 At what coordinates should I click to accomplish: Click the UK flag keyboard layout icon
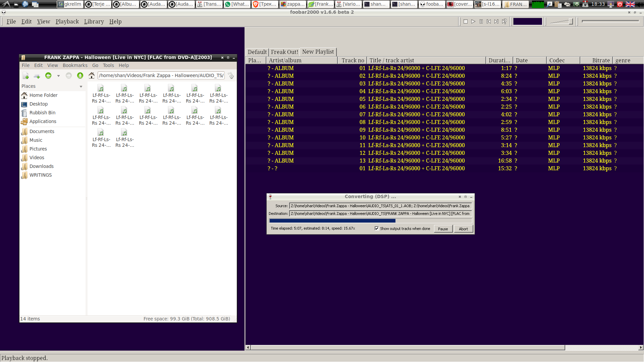pos(630,4)
